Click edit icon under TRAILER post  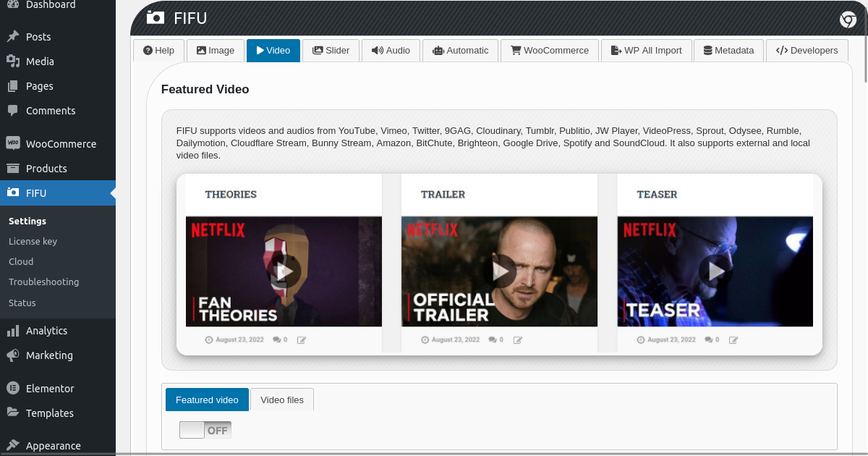(x=518, y=339)
